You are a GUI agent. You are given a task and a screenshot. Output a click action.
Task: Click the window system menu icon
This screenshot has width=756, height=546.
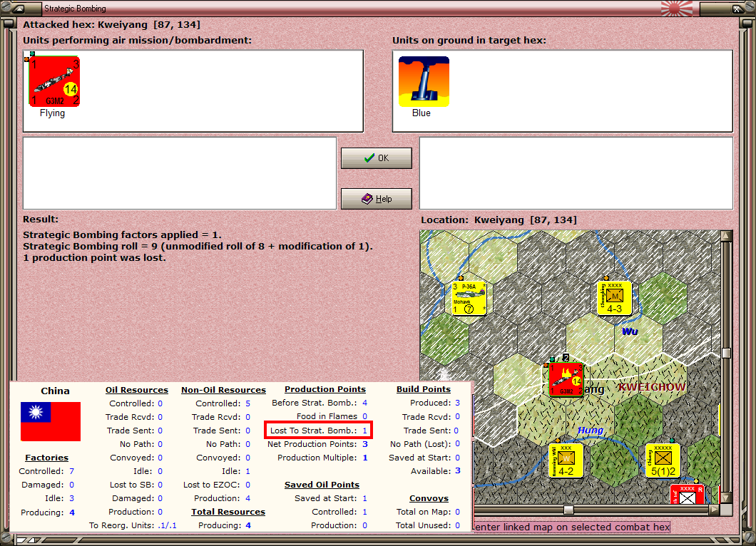(19, 8)
